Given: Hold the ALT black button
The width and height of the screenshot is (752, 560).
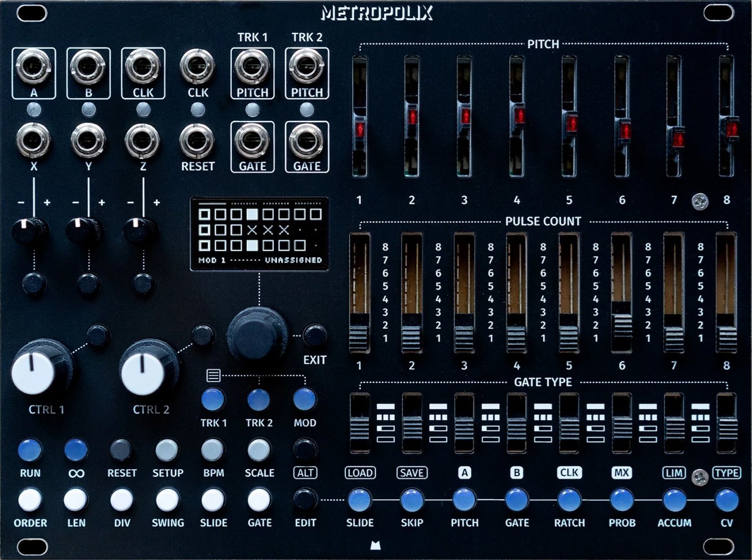Looking at the screenshot, I should 304,449.
